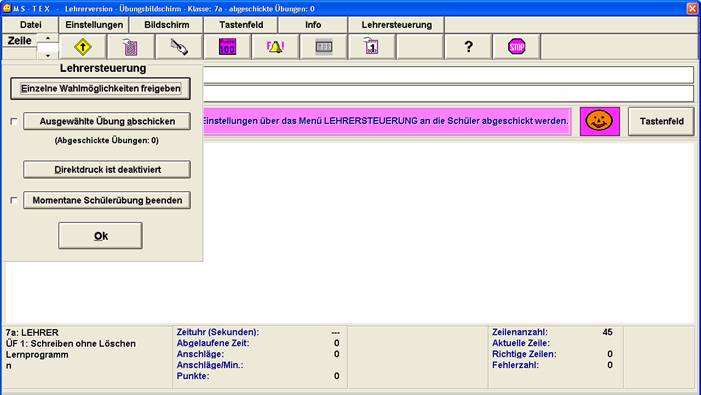Screen dimensions: 701x395
Task: Click Einzelne Wahlmöglichkeiten freigeben button
Action: pyautogui.click(x=101, y=88)
